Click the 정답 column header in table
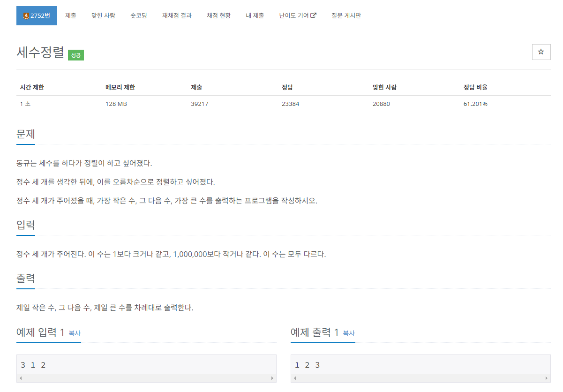 287,87
